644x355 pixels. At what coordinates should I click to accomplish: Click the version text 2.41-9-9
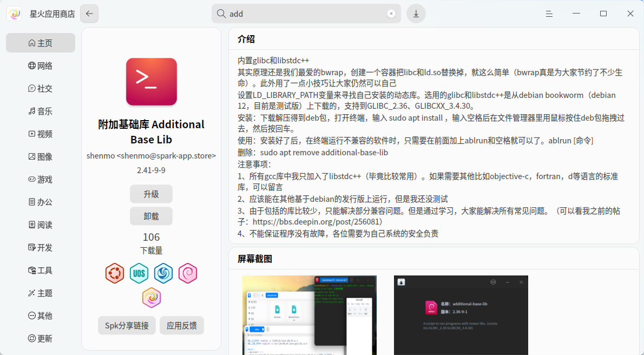pos(151,170)
